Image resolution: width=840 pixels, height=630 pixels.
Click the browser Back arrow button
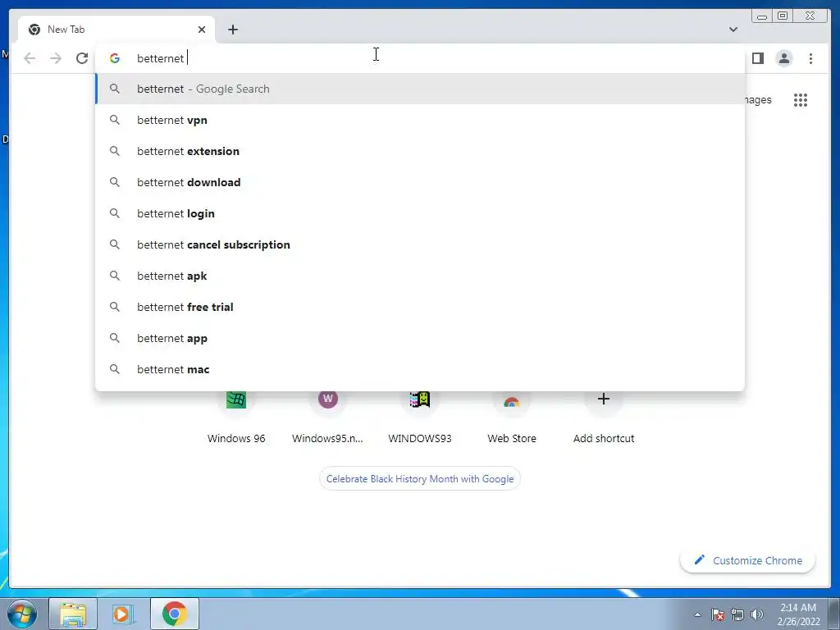(x=30, y=58)
